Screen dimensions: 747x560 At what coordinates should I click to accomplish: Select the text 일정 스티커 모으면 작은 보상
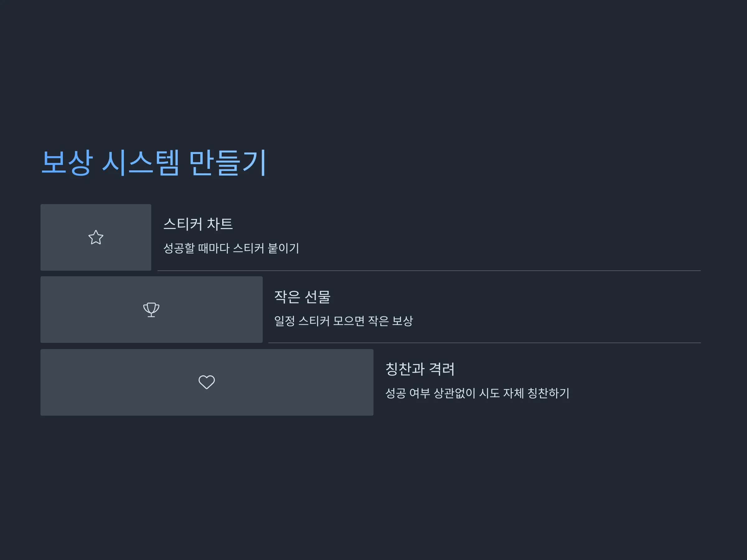343,321
